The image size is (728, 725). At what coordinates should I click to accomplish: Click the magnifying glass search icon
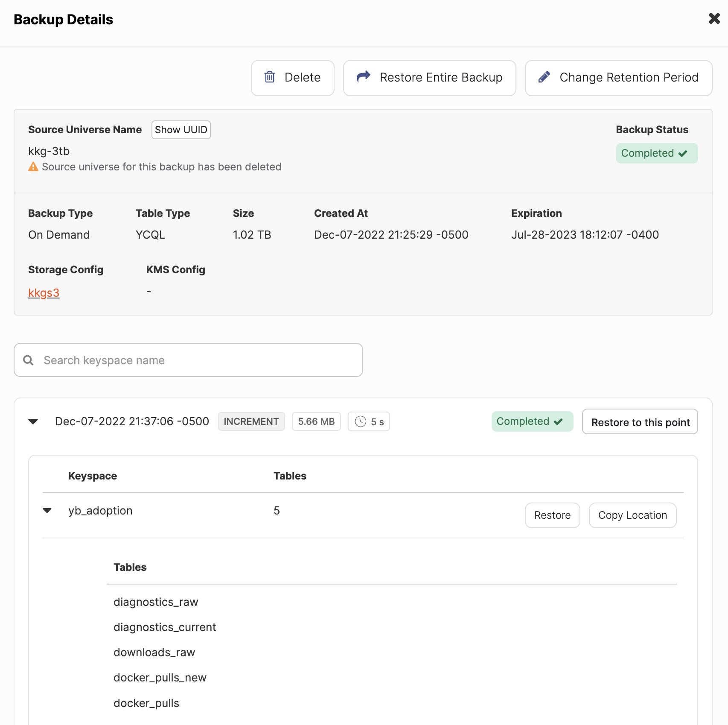(x=29, y=360)
